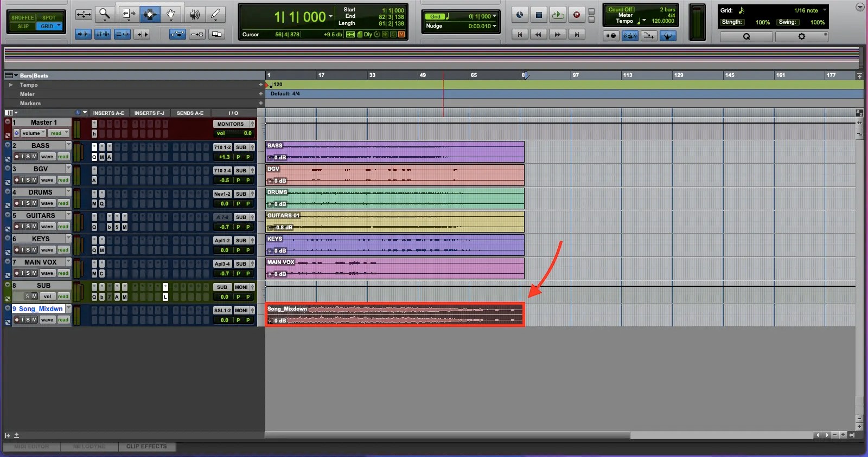This screenshot has height=457, width=868.
Task: Open INSERTS A-E column header
Action: click(x=108, y=113)
